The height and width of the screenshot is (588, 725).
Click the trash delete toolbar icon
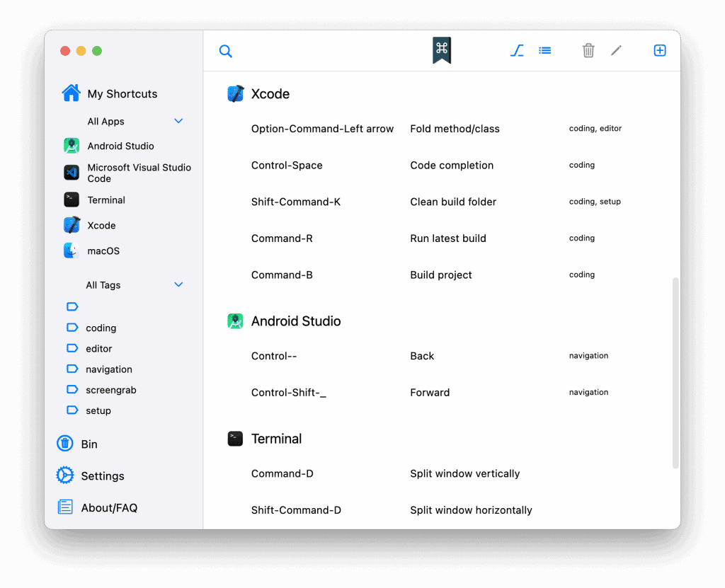coord(588,50)
